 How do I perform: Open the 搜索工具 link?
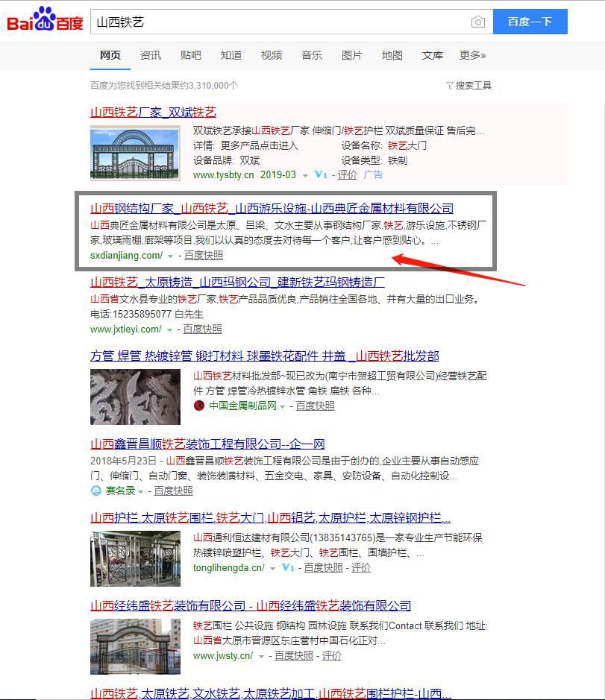(473, 85)
